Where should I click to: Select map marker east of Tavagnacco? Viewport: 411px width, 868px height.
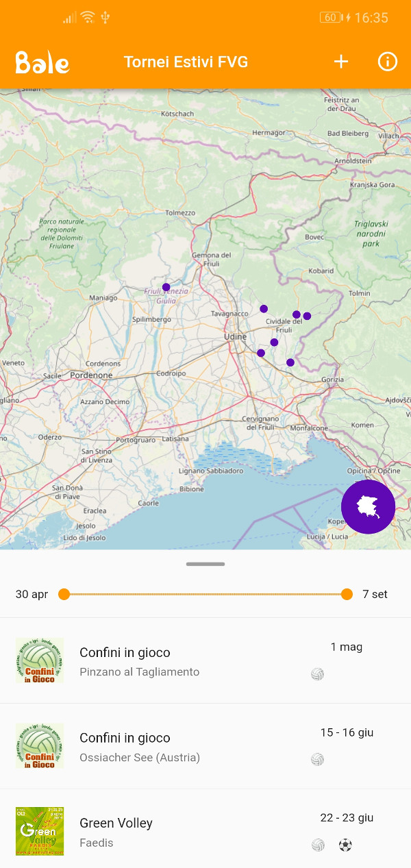point(264,309)
